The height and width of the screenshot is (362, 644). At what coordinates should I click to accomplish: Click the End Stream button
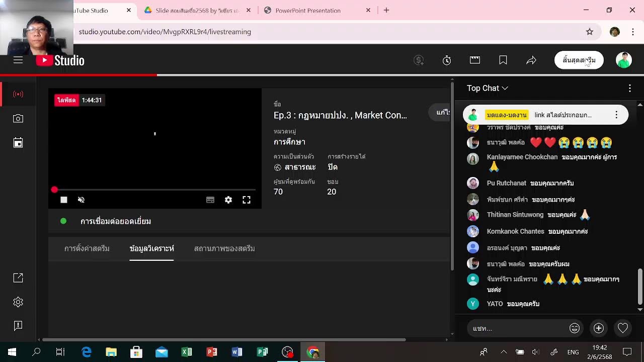[579, 60]
